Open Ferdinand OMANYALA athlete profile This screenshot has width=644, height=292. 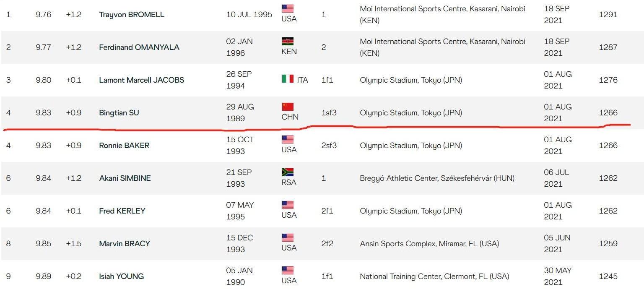[x=139, y=47]
